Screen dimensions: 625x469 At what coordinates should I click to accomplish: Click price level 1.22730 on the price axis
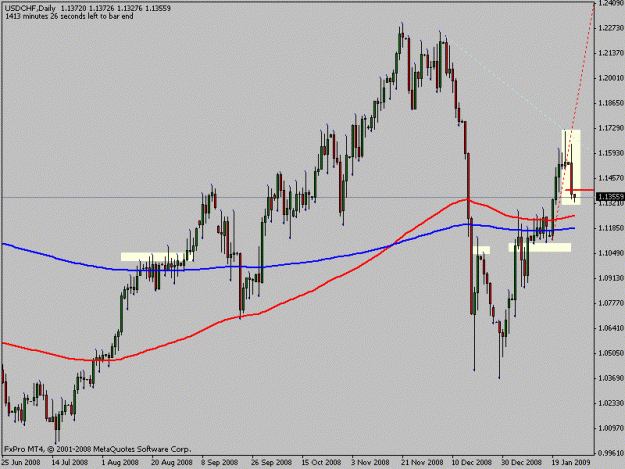(611, 28)
